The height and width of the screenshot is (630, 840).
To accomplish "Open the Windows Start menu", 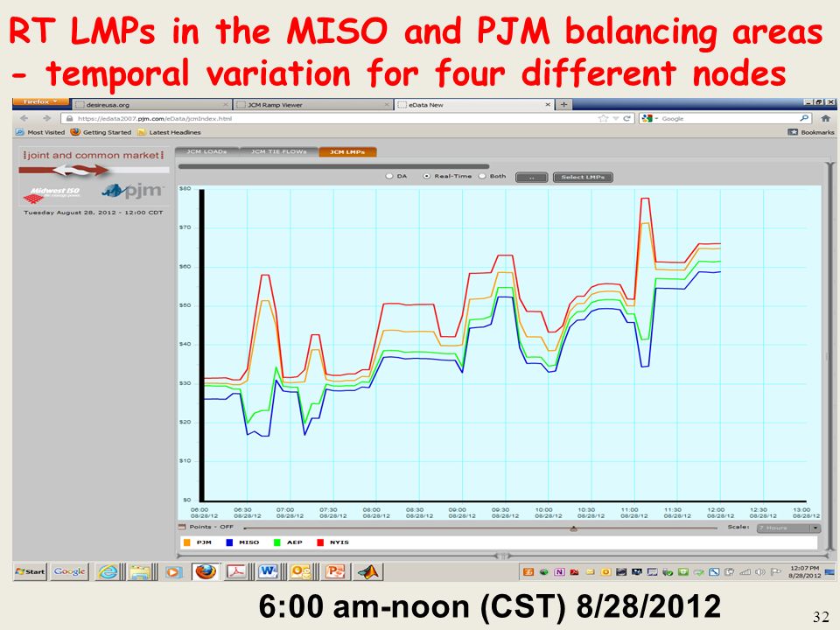I will (x=31, y=571).
